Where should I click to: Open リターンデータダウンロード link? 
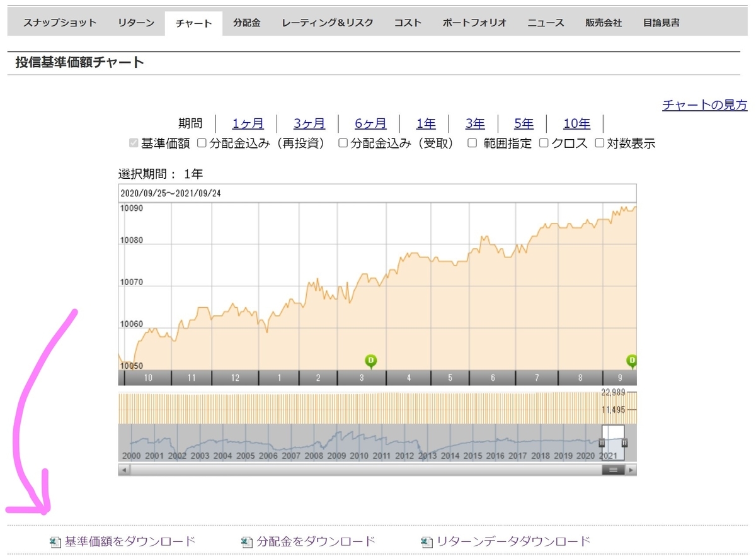tap(513, 541)
